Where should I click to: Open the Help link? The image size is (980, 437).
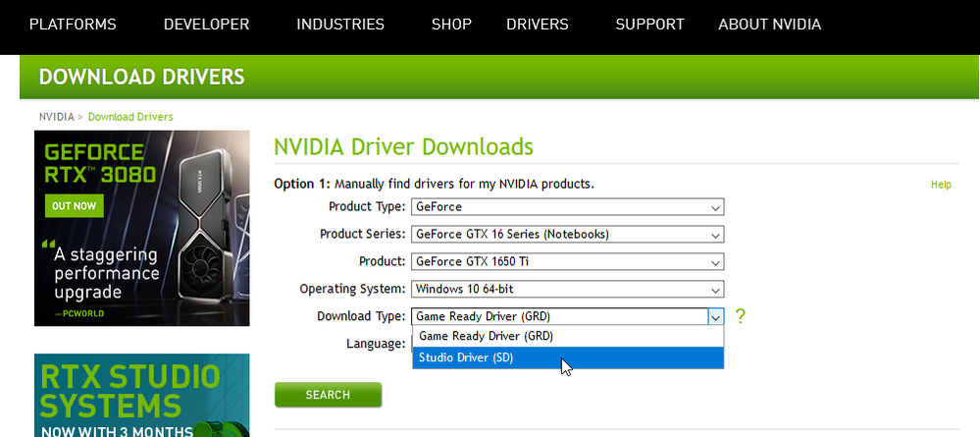click(x=941, y=185)
